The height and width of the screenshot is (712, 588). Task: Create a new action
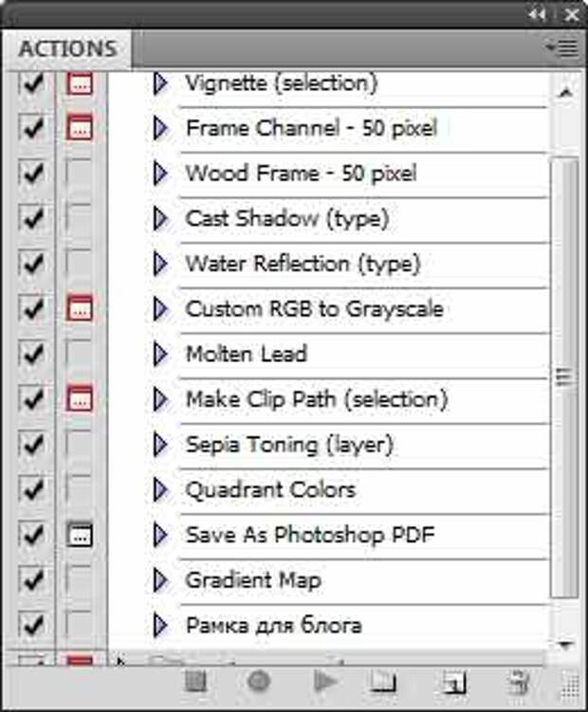coord(454,682)
